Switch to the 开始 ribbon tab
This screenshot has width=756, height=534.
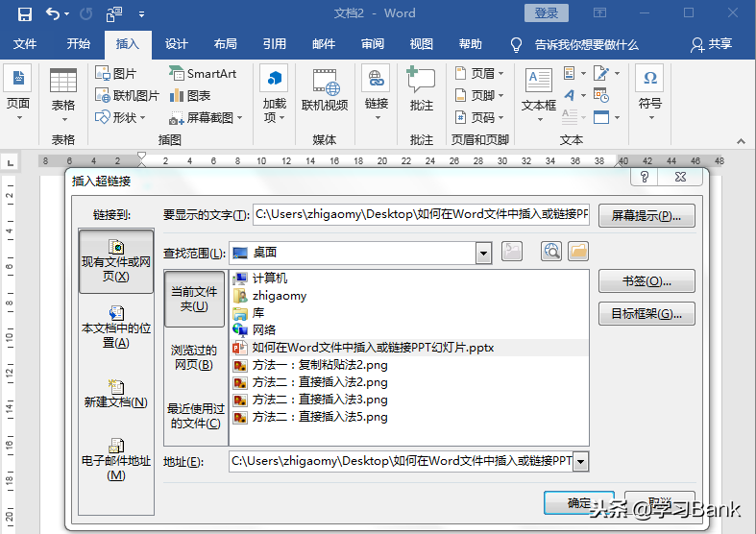click(79, 44)
